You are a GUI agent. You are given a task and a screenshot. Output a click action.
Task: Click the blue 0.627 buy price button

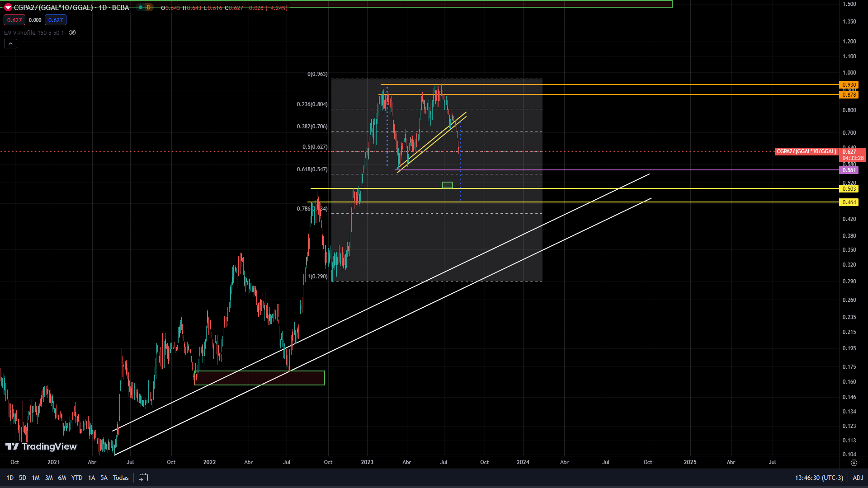pyautogui.click(x=56, y=20)
